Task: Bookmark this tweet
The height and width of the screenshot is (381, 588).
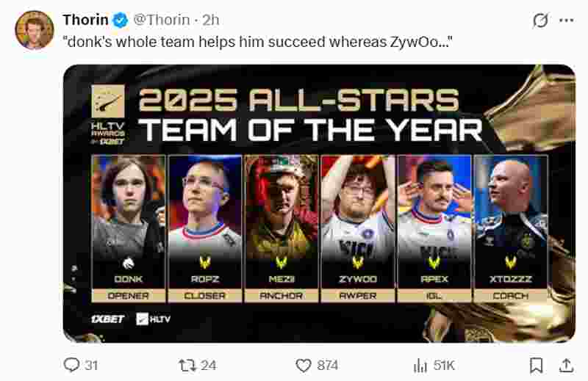Action: click(x=537, y=365)
